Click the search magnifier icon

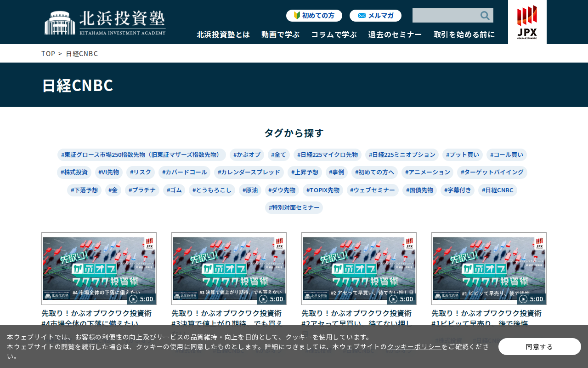pos(485,16)
